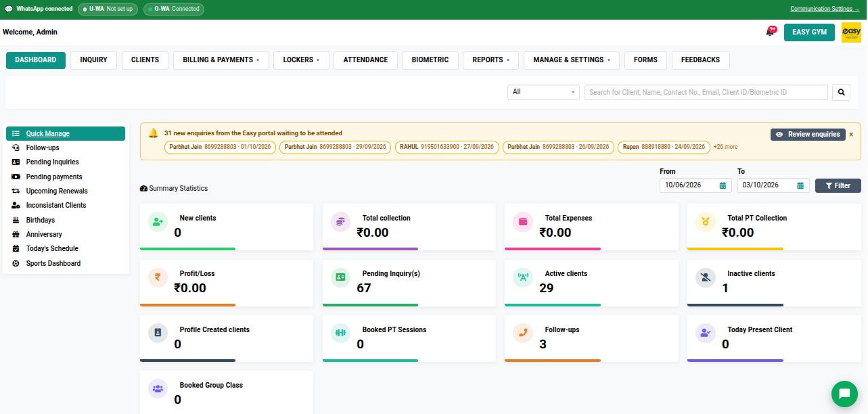Dismiss the enquiries notification banner
Screen dimensions: 868x414
(851, 135)
